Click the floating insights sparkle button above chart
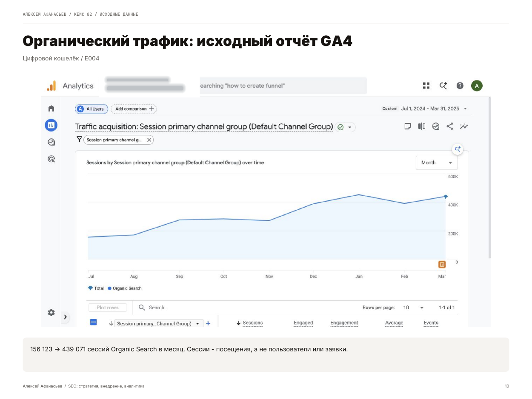 click(x=458, y=149)
